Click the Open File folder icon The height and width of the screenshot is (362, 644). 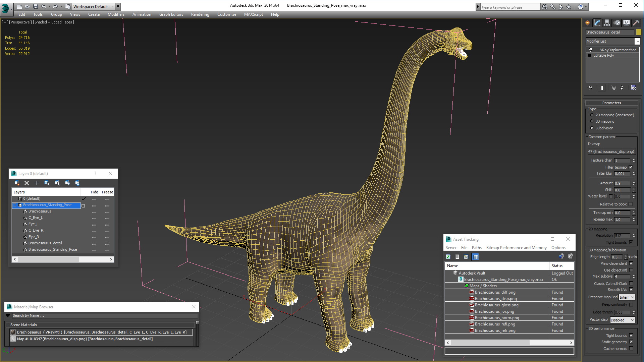coord(28,6)
